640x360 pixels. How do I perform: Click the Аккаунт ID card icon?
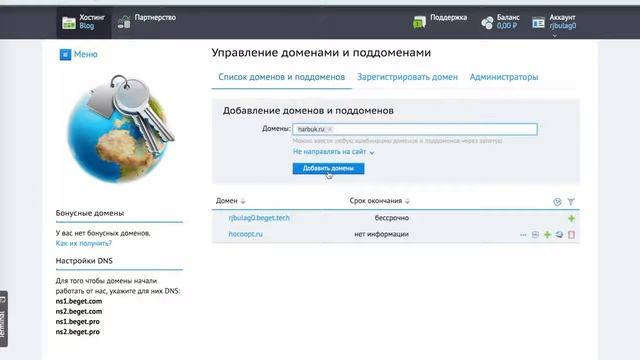coord(538,22)
